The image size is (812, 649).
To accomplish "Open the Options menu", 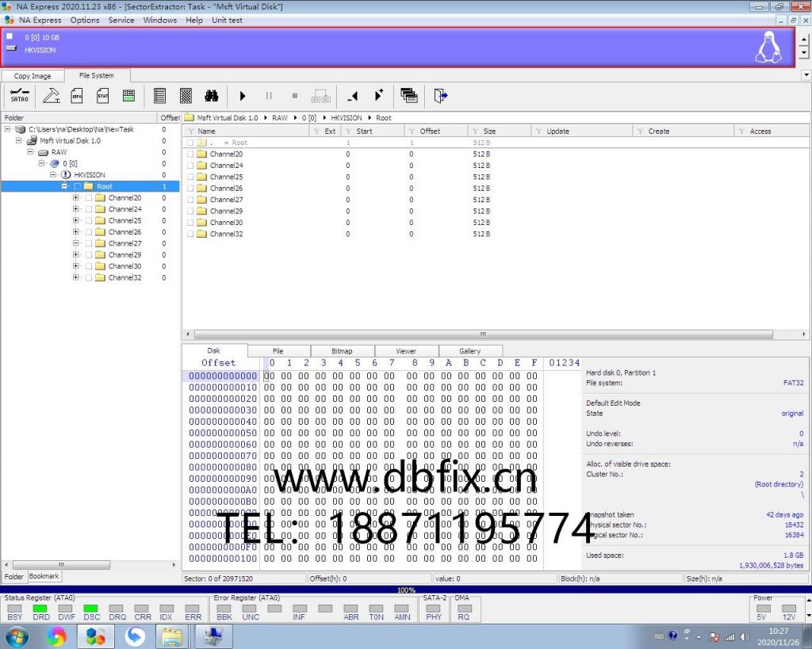I will tap(85, 20).
